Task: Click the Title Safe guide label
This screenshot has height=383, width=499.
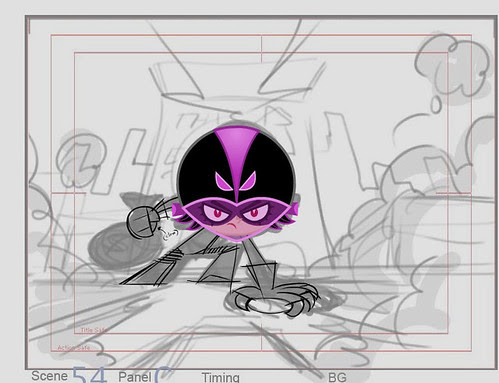Action: (x=94, y=330)
